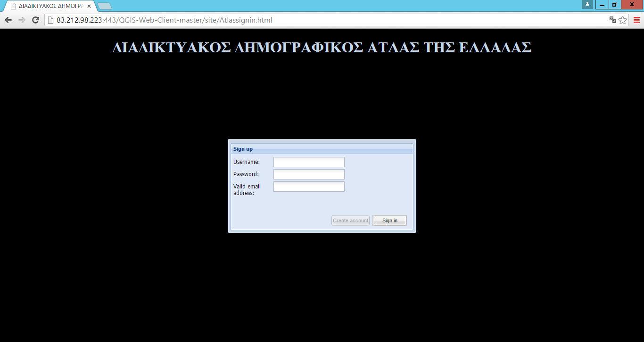Open the Chrome hamburger menu
This screenshot has height=342, width=644.
(636, 20)
